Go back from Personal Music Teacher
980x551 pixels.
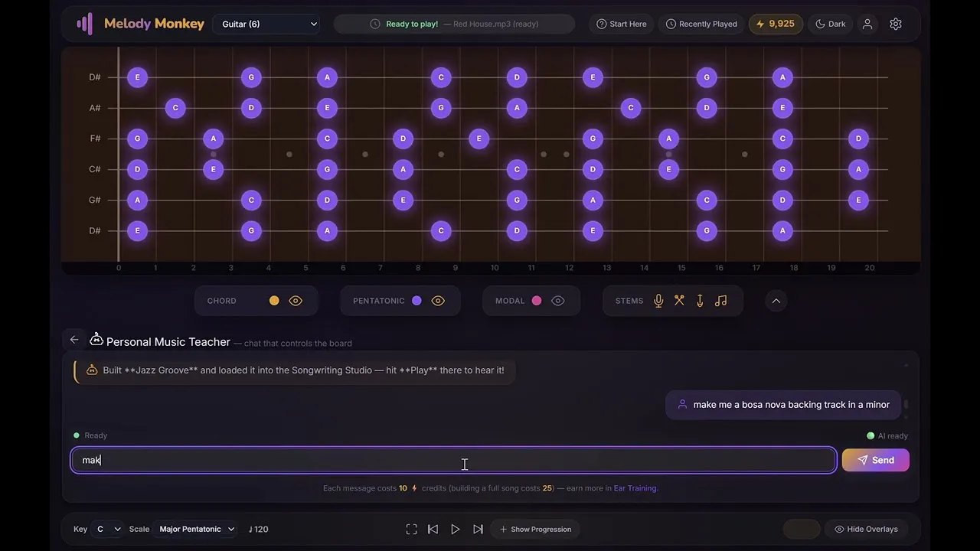(x=74, y=340)
